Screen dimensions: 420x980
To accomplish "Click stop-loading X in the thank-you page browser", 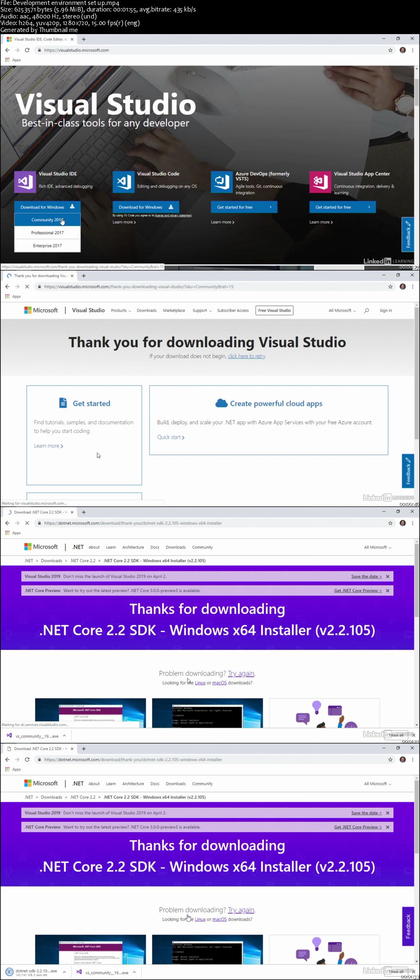I will pyautogui.click(x=27, y=287).
